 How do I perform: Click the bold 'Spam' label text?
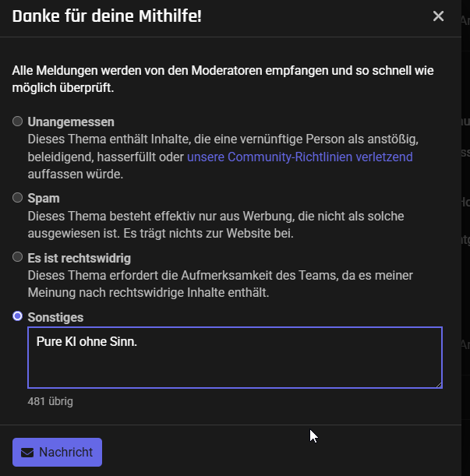pos(44,199)
